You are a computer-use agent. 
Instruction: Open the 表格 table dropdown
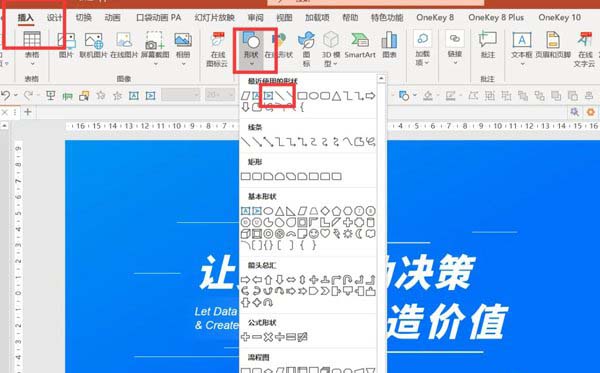[x=32, y=48]
